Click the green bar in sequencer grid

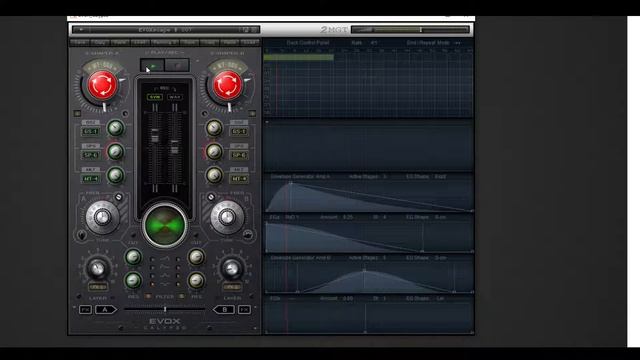(x=298, y=58)
